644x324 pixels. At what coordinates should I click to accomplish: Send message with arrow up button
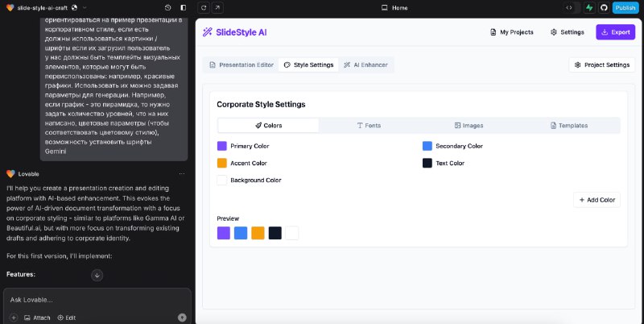(x=182, y=318)
